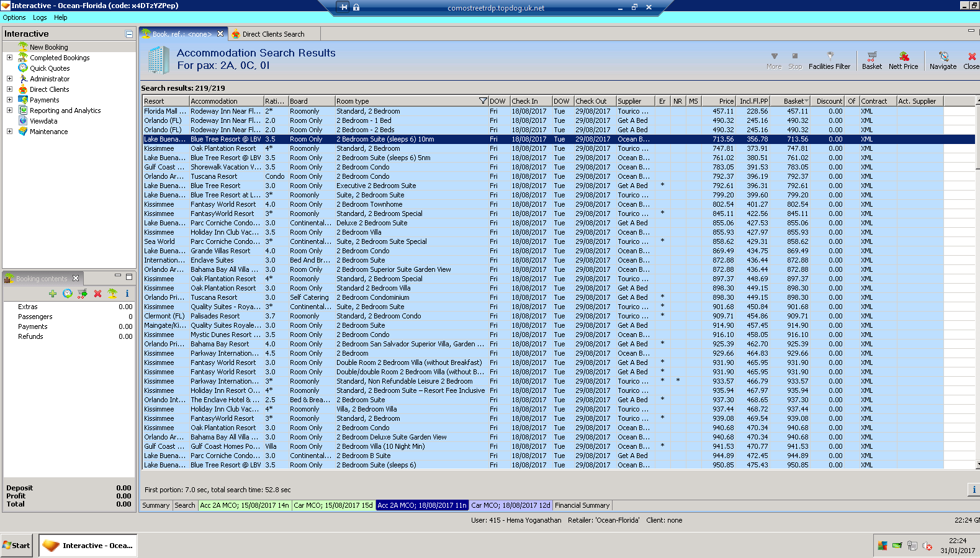Image resolution: width=980 pixels, height=558 pixels.
Task: Select the Mystic Dunes Resort row
Action: 559,335
